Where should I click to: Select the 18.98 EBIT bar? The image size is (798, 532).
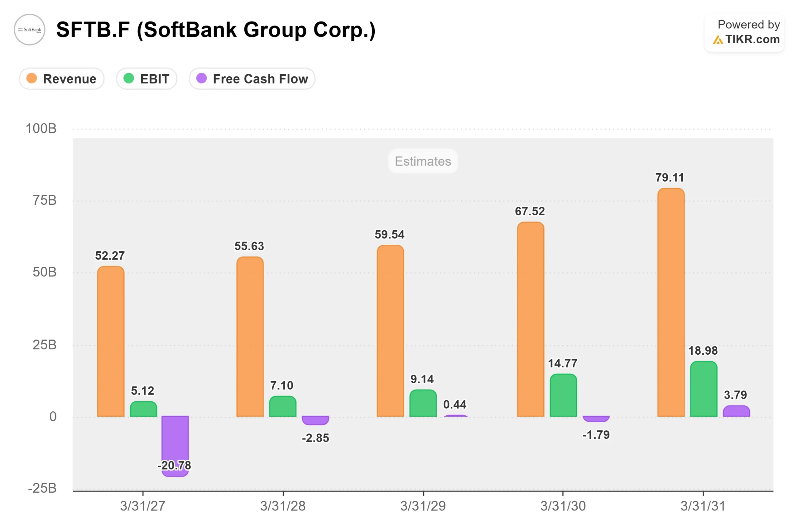(704, 389)
